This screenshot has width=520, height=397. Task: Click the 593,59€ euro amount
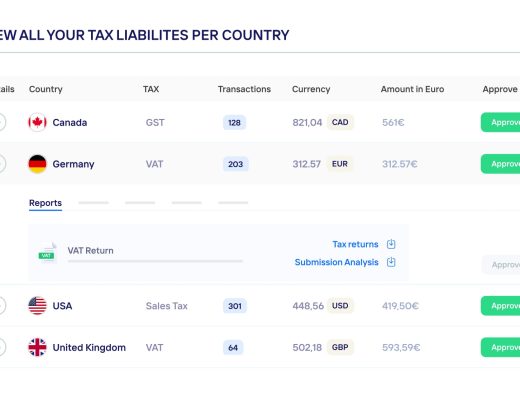click(401, 348)
